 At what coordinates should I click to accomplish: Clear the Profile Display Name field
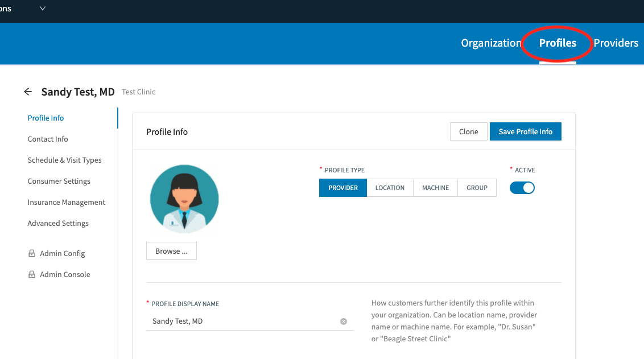[x=344, y=321]
